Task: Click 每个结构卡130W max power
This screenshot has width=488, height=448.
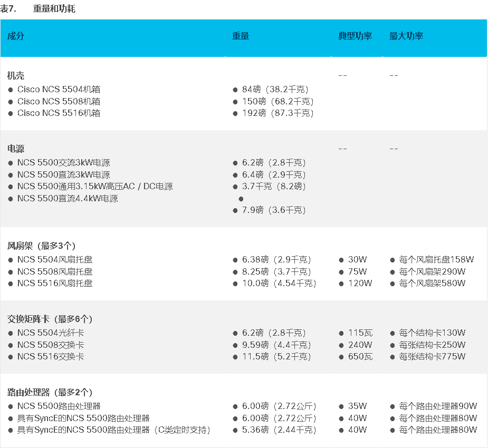Action: [x=432, y=333]
